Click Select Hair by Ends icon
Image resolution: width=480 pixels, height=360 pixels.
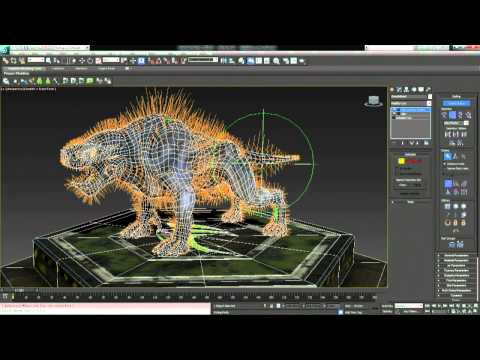[x=444, y=115]
